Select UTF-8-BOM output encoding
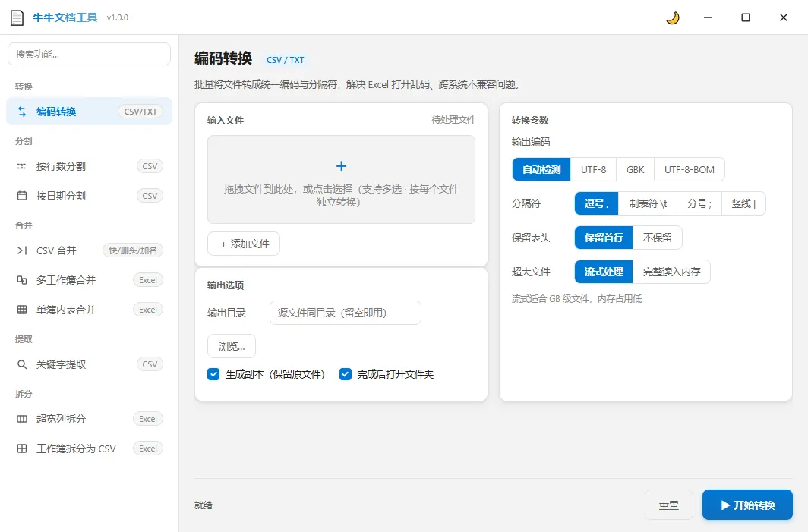This screenshot has height=532, width=808. (690, 169)
